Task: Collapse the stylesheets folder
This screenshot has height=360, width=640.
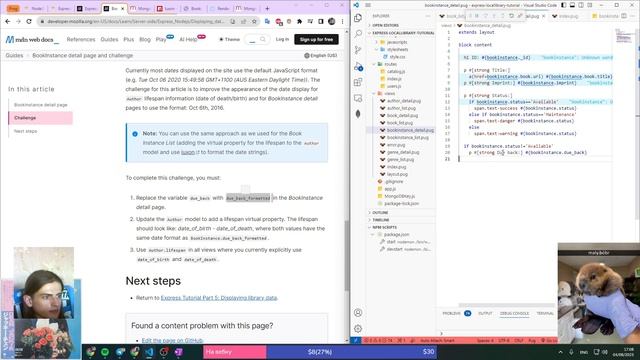Action: (397, 49)
